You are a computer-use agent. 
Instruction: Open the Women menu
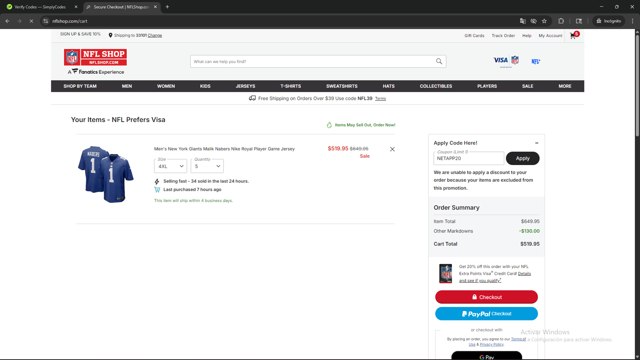pos(166,86)
